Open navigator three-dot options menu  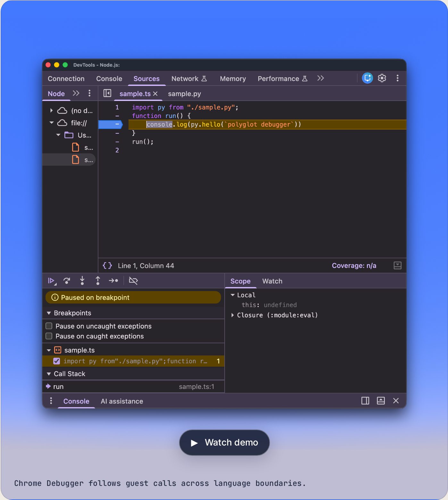click(x=89, y=93)
